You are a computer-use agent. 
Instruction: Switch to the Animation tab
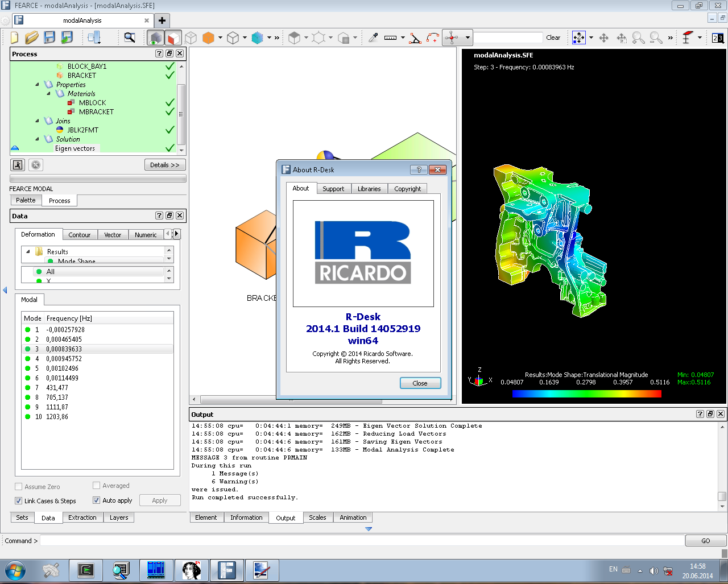(353, 517)
